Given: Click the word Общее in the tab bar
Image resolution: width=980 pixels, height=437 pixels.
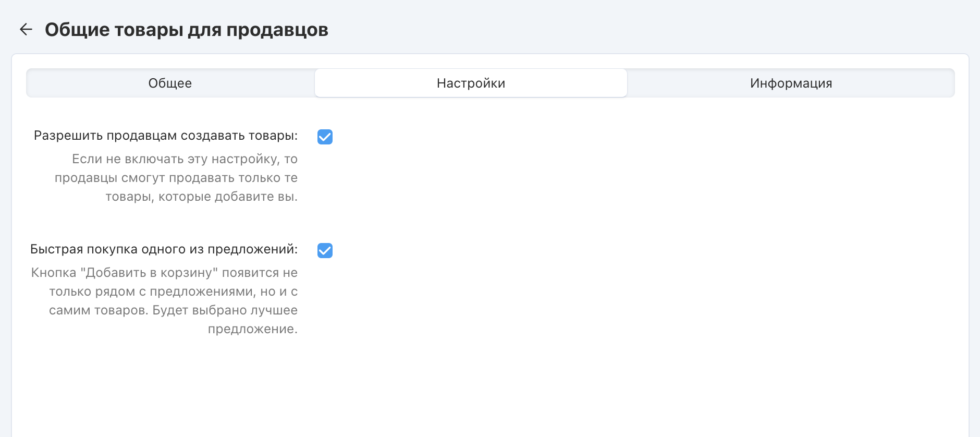Looking at the screenshot, I should coord(170,83).
